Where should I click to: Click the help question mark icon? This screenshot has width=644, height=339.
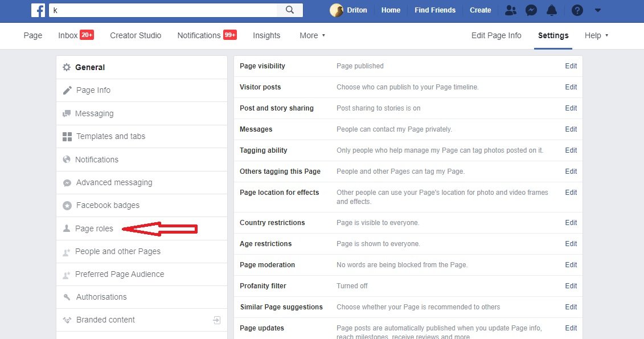577,10
